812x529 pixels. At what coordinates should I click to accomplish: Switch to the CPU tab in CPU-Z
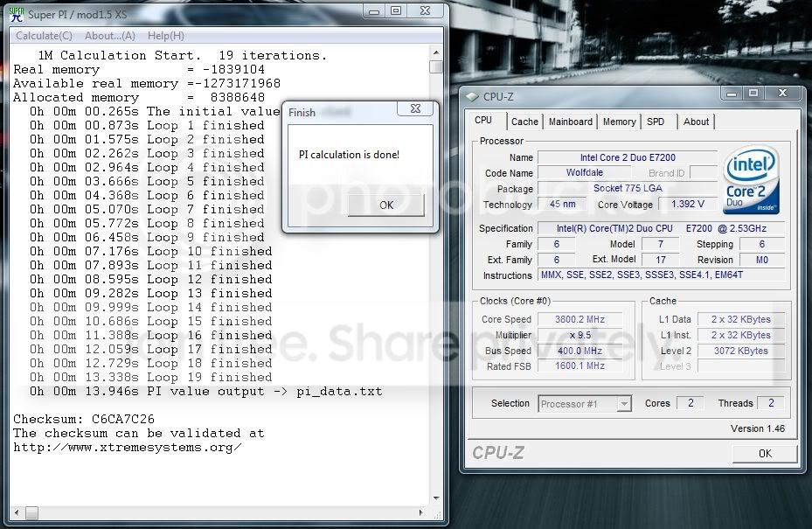coord(483,120)
